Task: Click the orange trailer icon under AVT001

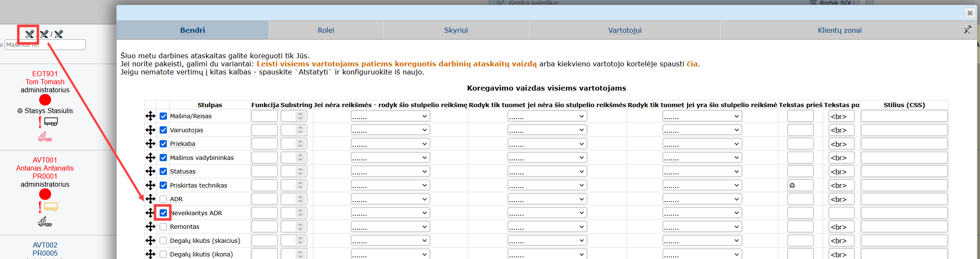Action: coord(51,207)
